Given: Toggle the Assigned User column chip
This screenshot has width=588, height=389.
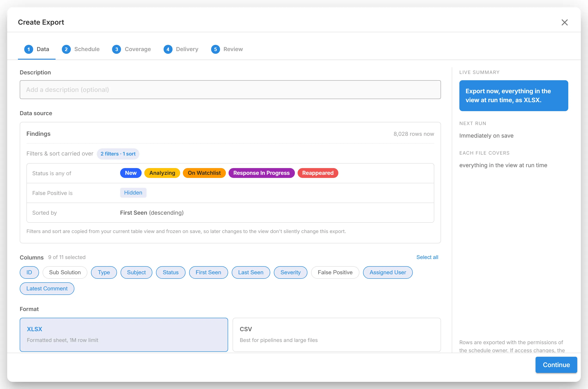Looking at the screenshot, I should click(x=387, y=272).
